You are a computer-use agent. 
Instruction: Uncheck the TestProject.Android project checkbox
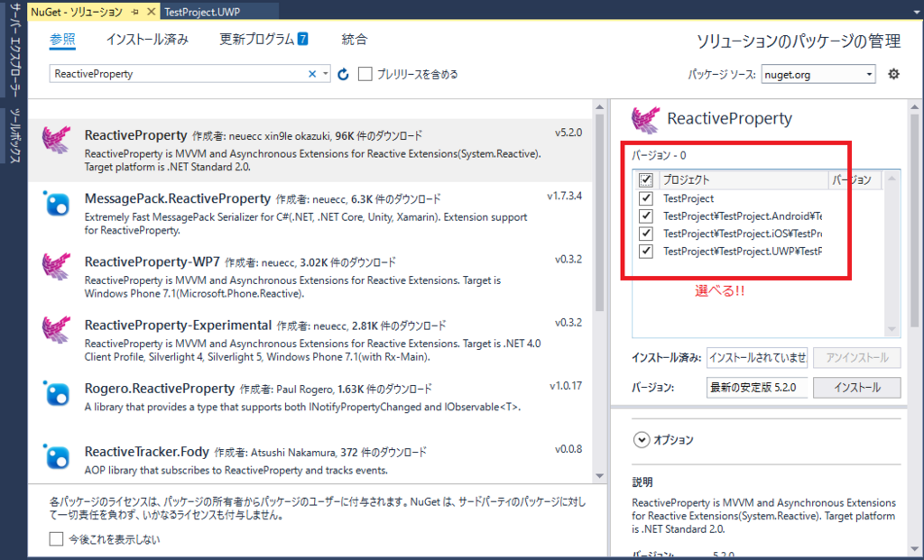(x=646, y=216)
